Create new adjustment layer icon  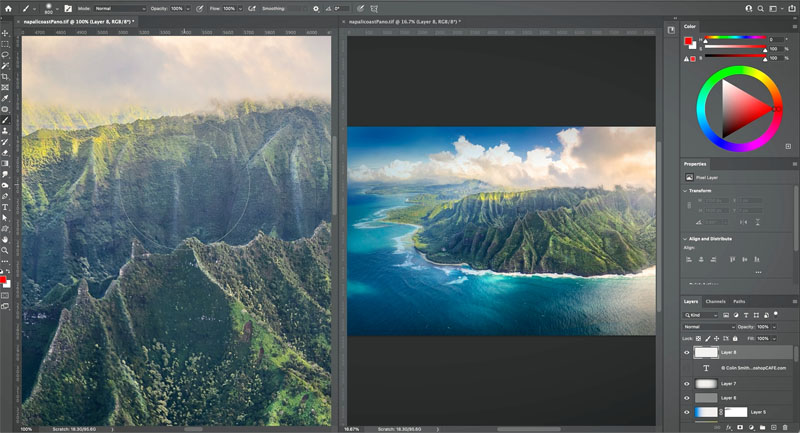(x=751, y=427)
